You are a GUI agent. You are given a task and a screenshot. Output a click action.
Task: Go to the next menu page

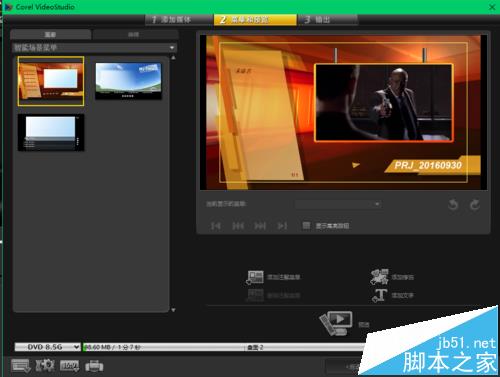pos(260,226)
